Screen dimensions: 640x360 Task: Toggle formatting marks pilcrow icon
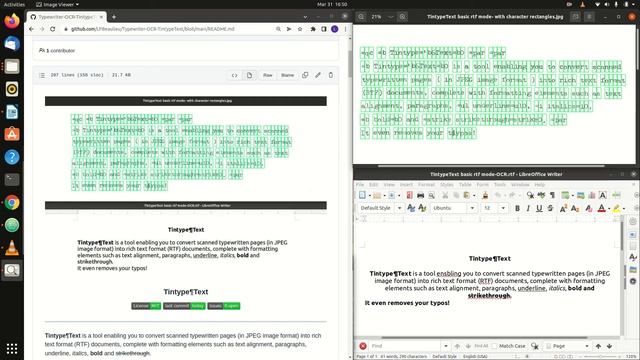[x=552, y=195]
